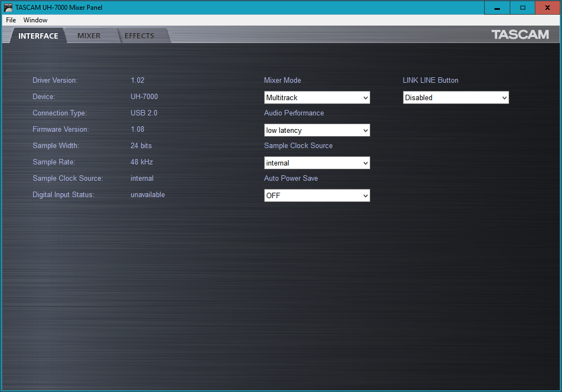Click the Sample Rate value 48 kHz
This screenshot has height=392, width=562.
pyautogui.click(x=142, y=162)
